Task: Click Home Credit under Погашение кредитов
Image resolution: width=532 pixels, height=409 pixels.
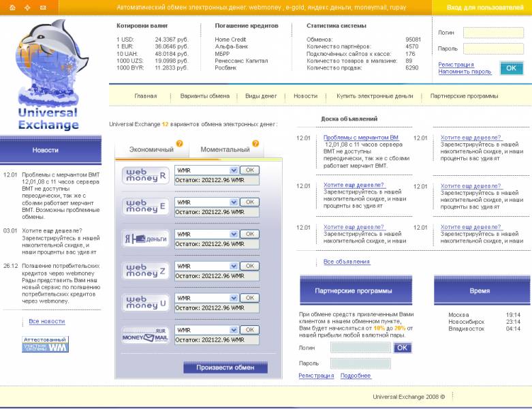Action: tap(230, 40)
